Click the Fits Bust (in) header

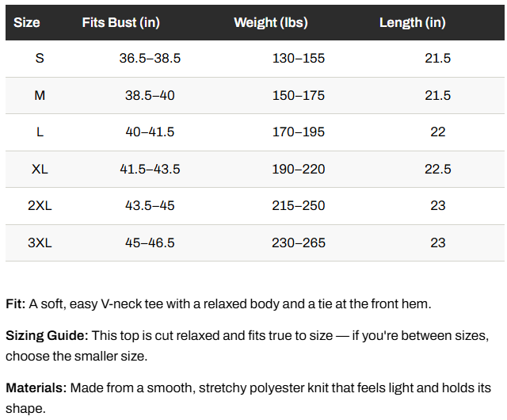click(121, 23)
